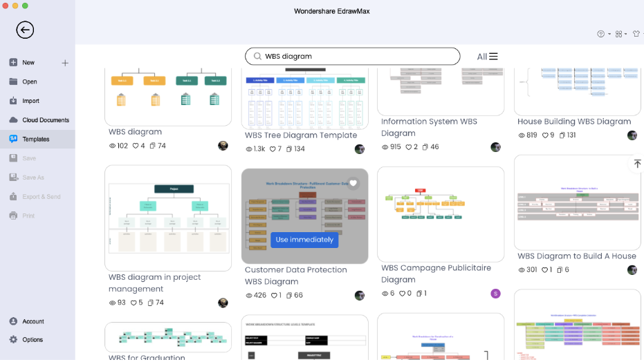Open WBS Campagne Publicitaire Diagram thumbnail

(441, 214)
